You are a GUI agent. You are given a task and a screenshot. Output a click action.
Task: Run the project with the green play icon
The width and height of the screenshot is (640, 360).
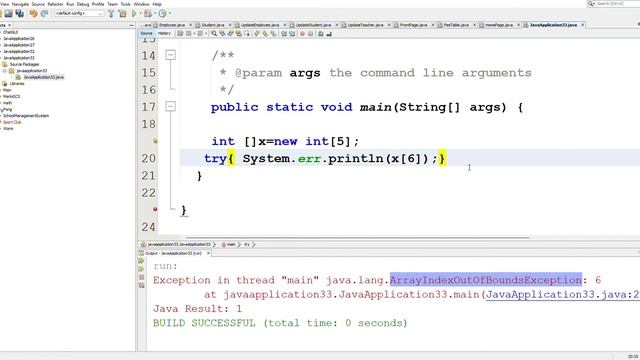(x=134, y=13)
